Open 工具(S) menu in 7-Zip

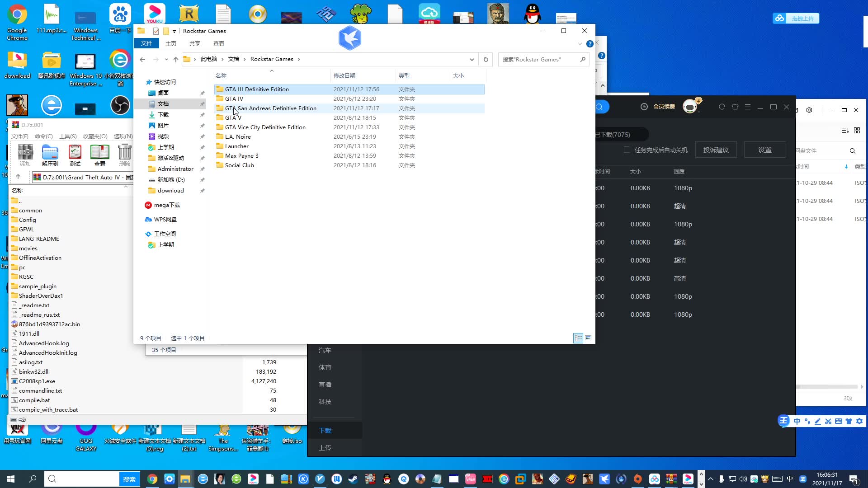[x=68, y=136]
